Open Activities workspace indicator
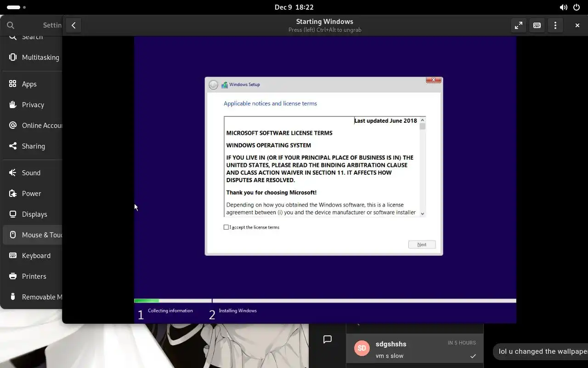 [x=17, y=7]
